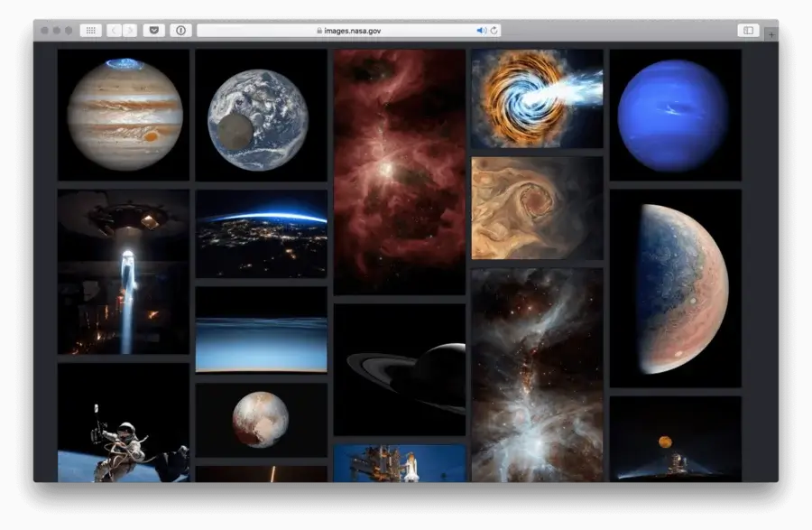The width and height of the screenshot is (812, 530).
Task: Open the red nebula image
Action: pos(399,172)
